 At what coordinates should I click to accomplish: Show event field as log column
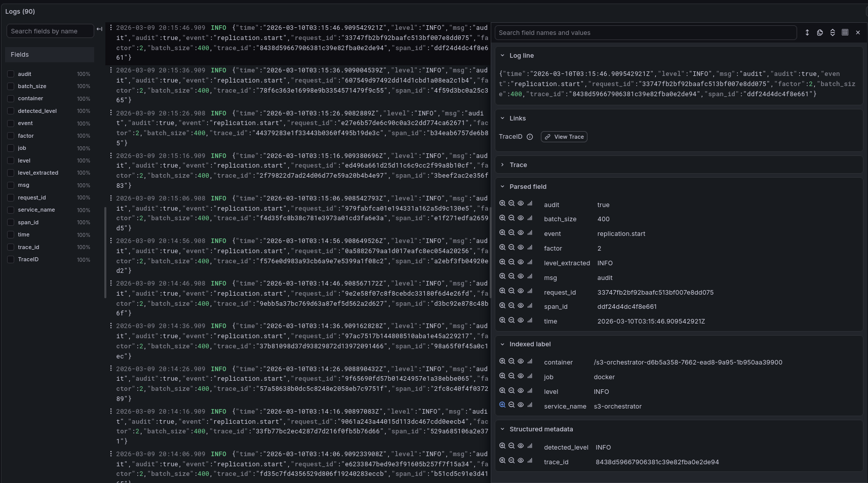pos(521,232)
